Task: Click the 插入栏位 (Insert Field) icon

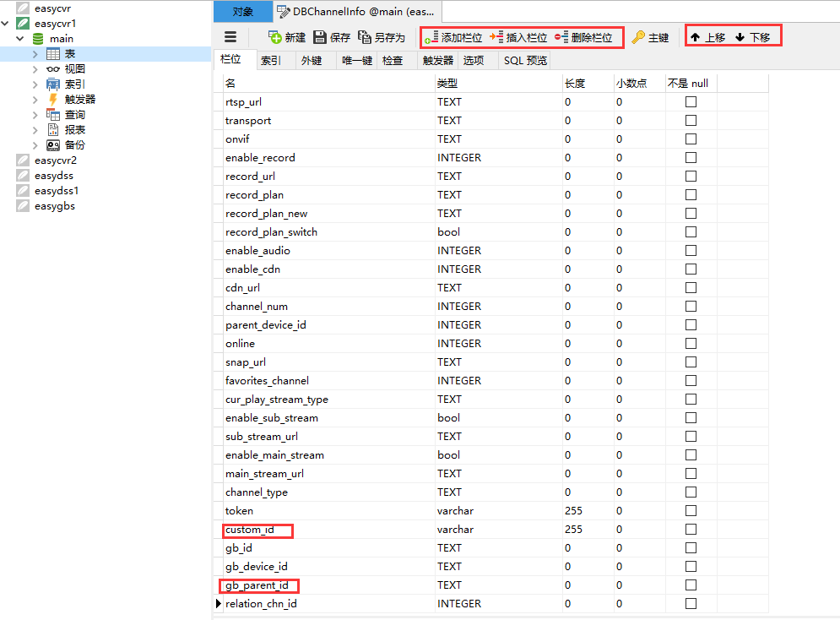Action: point(496,37)
